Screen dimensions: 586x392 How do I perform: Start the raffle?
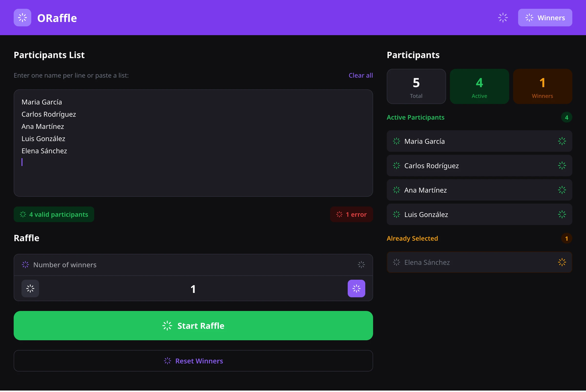click(x=193, y=326)
